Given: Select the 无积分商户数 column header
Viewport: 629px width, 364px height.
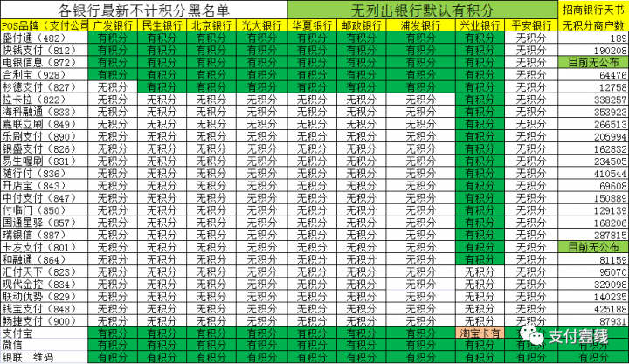Looking at the screenshot, I should [x=593, y=25].
